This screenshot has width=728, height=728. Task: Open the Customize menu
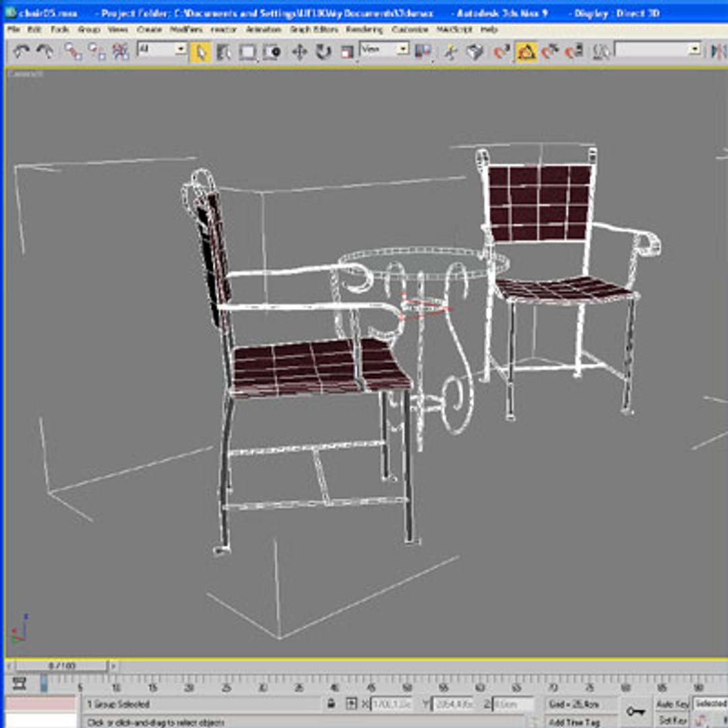[x=410, y=29]
